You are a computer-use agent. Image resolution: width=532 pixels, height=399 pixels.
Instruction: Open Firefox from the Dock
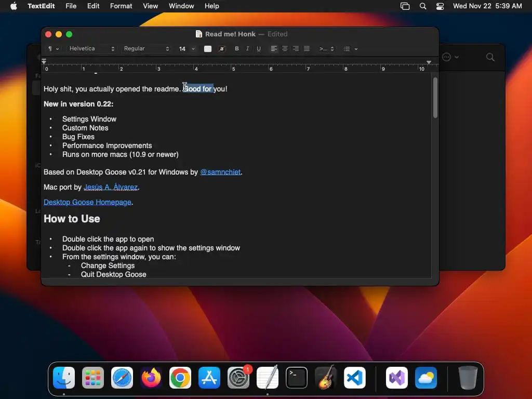(x=151, y=378)
